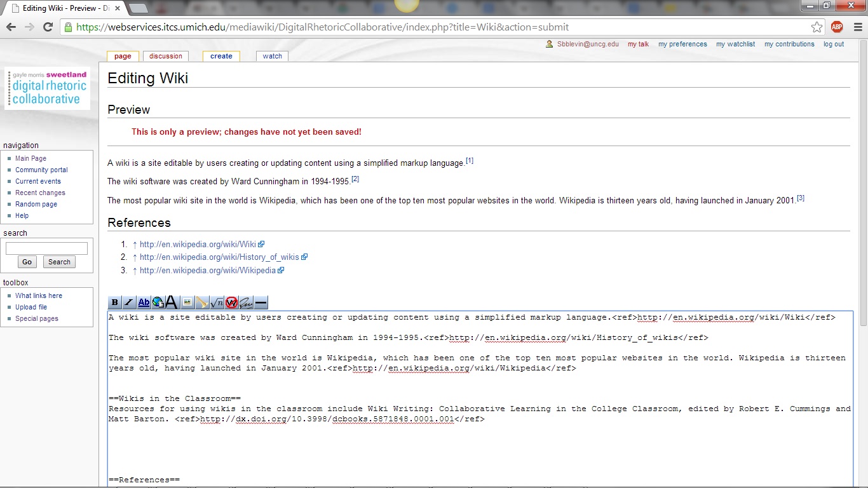Insert mathematical formula icon
Viewport: 868px width, 488px height.
click(217, 302)
